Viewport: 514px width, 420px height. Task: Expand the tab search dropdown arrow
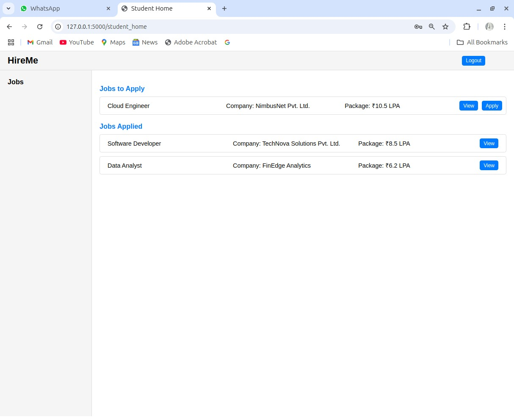point(8,8)
